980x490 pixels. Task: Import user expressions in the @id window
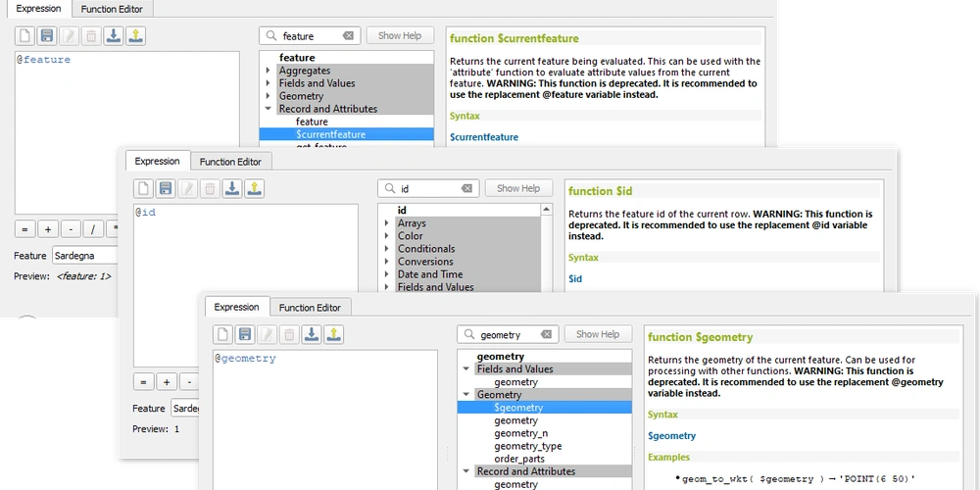click(232, 188)
